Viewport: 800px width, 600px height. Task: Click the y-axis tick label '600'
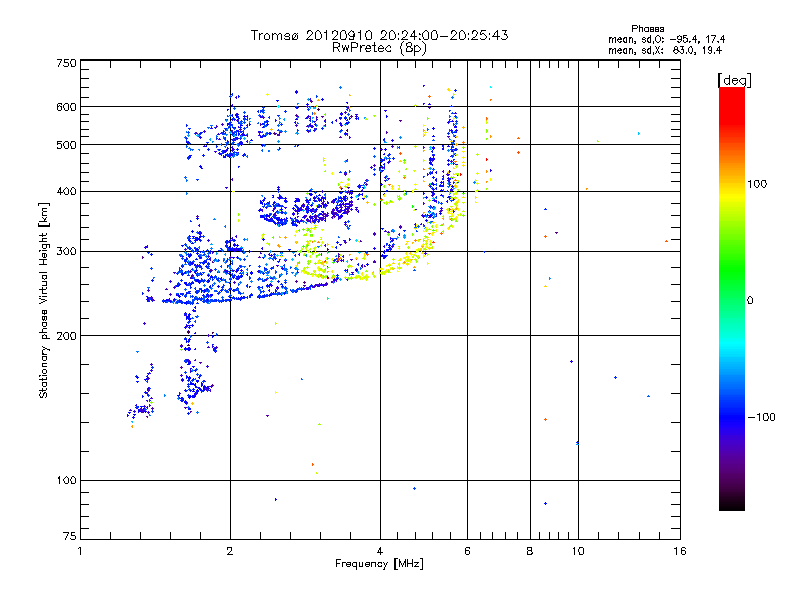pyautogui.click(x=67, y=107)
